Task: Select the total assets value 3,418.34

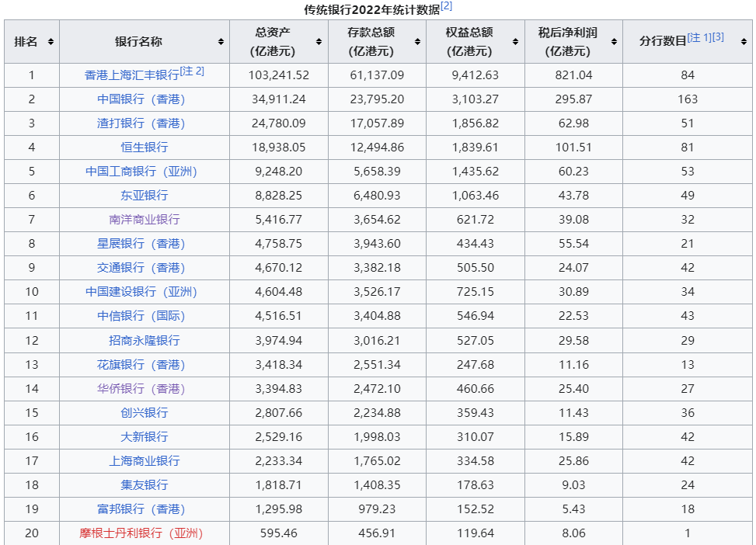Action: coord(279,365)
